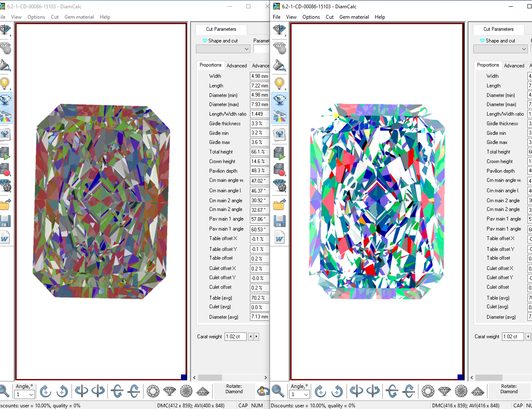This screenshot has width=532, height=409.
Task: Click first vertical-axis rotate icon in right window
Action: (x=356, y=391)
